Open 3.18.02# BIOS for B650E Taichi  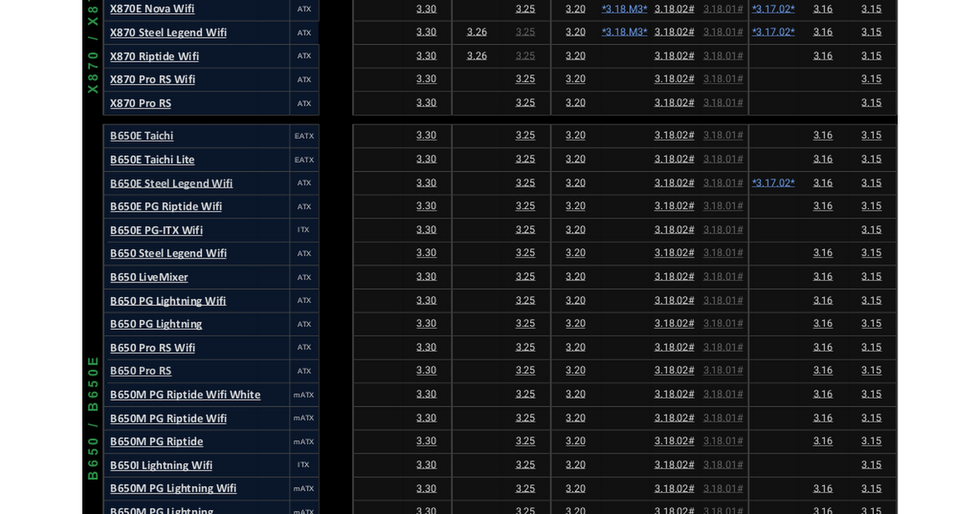(675, 135)
